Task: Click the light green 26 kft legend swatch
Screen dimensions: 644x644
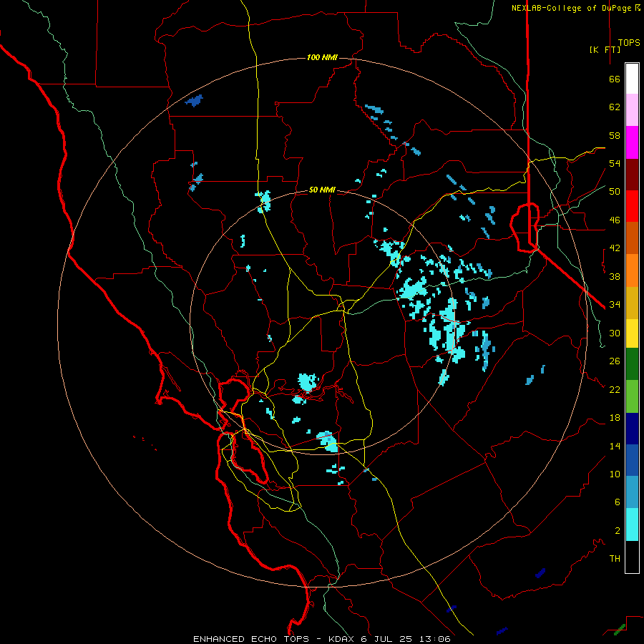Action: click(x=632, y=396)
